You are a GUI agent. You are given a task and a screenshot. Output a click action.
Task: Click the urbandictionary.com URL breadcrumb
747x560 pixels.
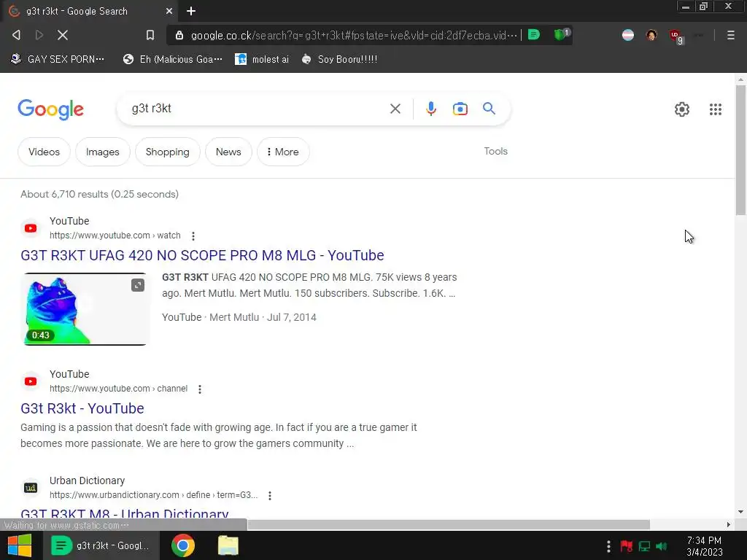point(153,495)
